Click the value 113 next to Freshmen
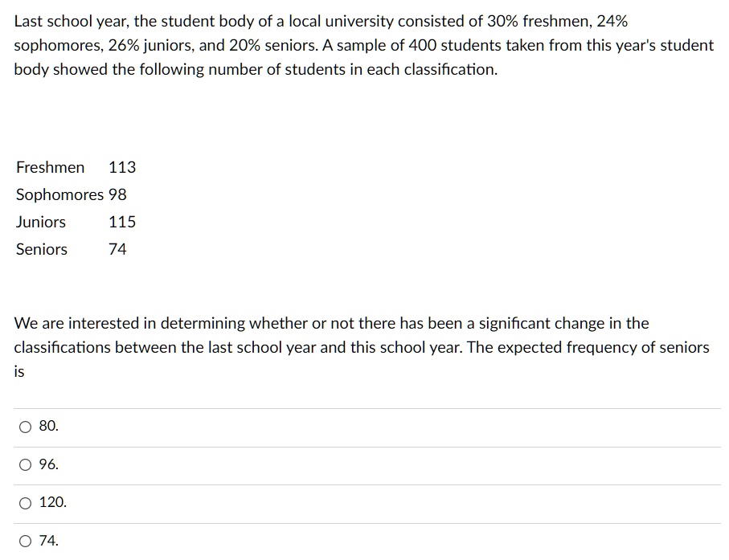Image resolution: width=729 pixels, height=560 pixels. click(121, 167)
